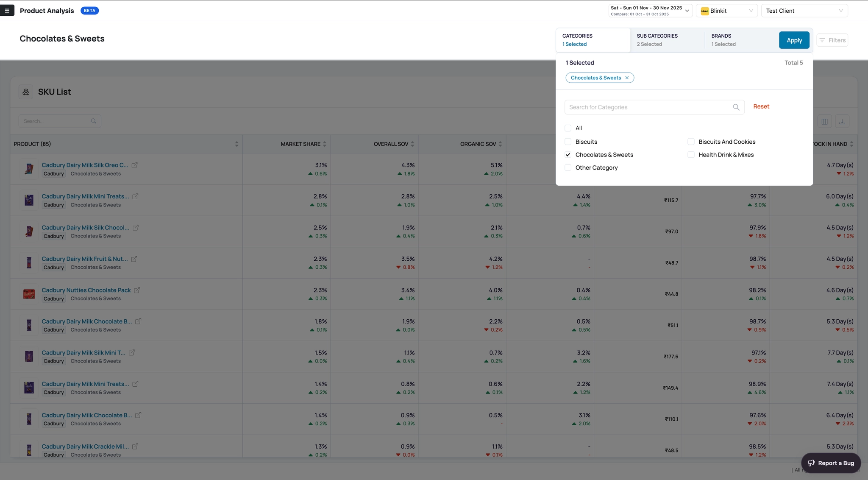This screenshot has height=480, width=868.
Task: Check the All categories checkbox
Action: coord(568,128)
